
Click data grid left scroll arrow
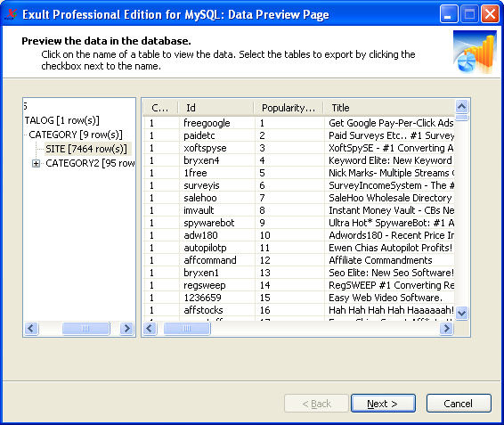pyautogui.click(x=150, y=329)
